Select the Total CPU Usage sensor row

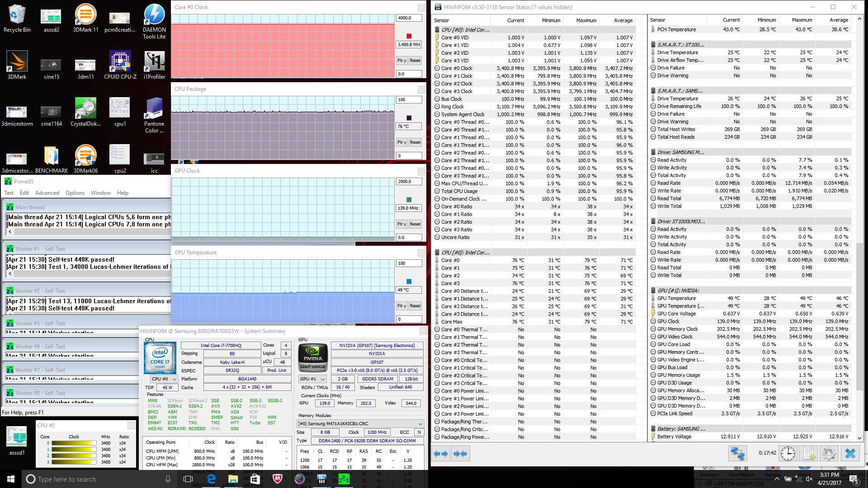coord(534,191)
